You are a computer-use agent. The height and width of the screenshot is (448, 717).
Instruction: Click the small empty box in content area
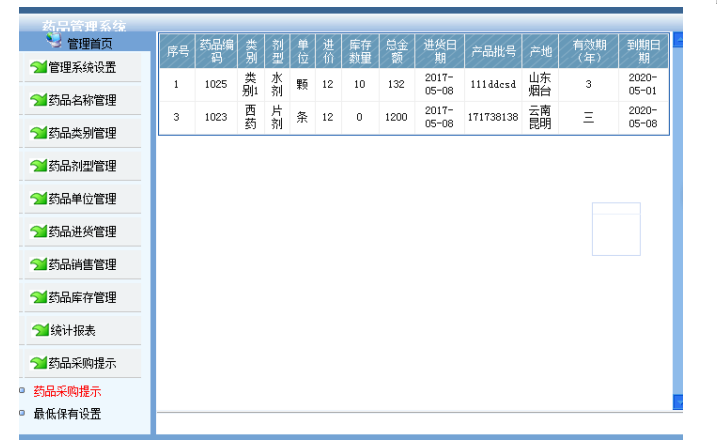coord(616,229)
